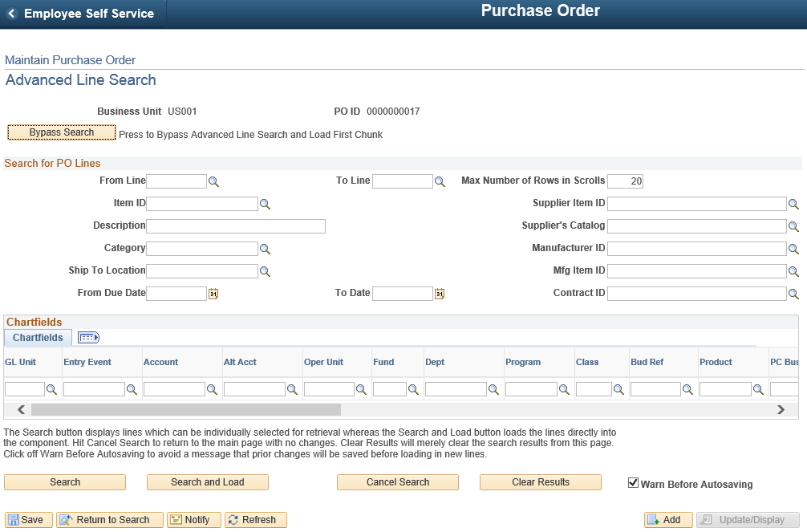Show all Chartfields columns via the grid icon
The height and width of the screenshot is (532, 807).
tap(87, 337)
